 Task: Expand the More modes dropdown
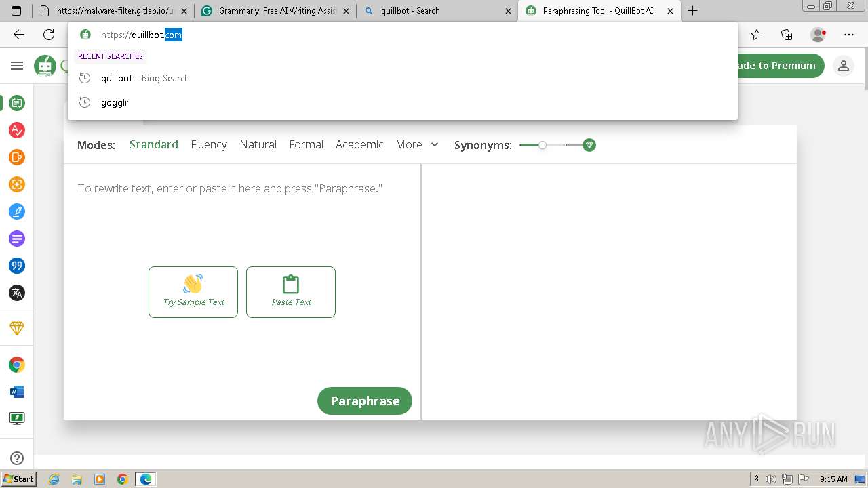417,144
